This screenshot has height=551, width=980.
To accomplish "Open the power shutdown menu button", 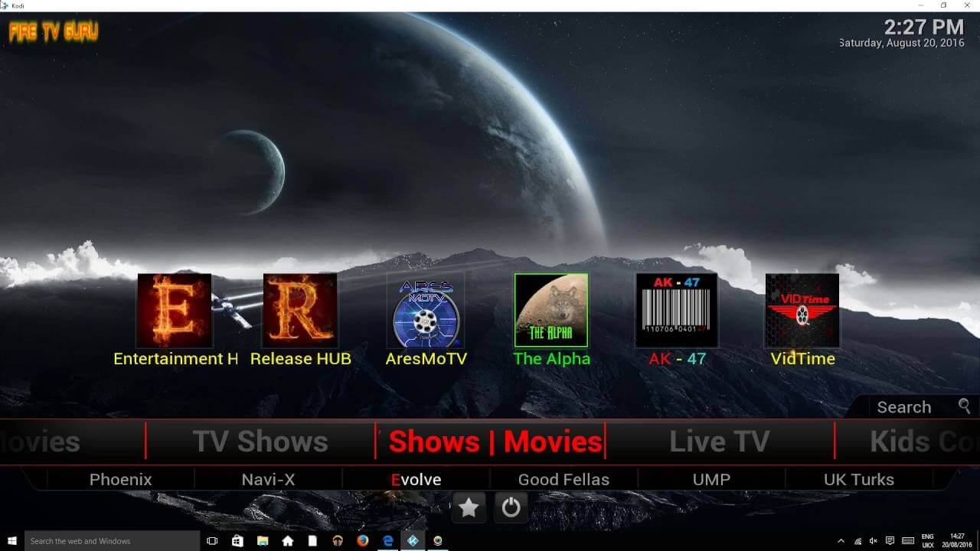I will tap(511, 507).
